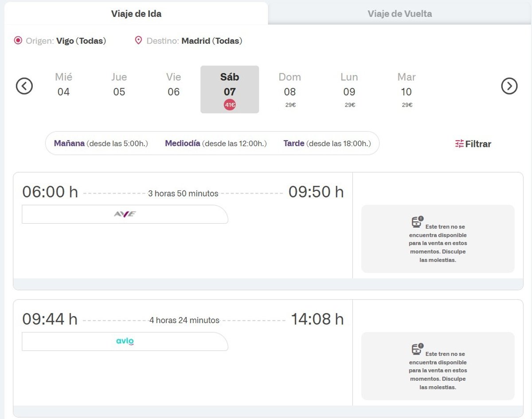532x419 pixels.
Task: Switch to Viaje de Vuelta tab
Action: point(399,13)
